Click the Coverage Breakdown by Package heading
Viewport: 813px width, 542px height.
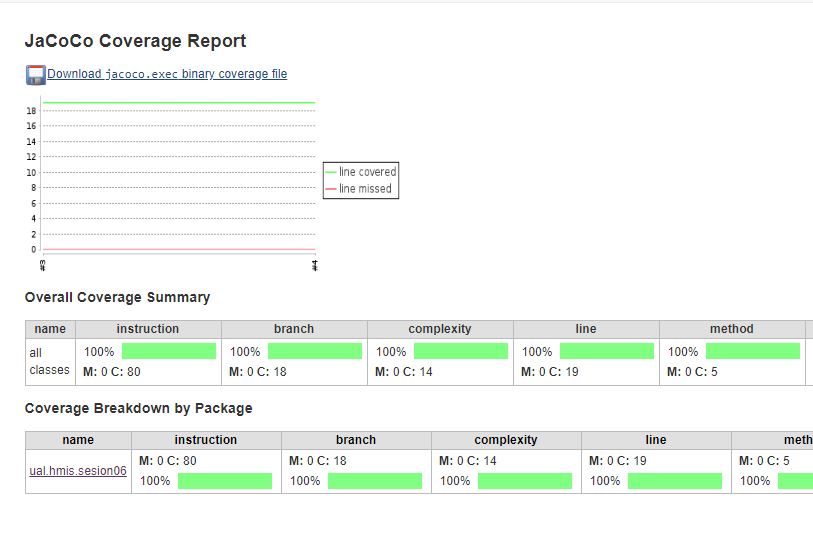pyautogui.click(x=138, y=408)
